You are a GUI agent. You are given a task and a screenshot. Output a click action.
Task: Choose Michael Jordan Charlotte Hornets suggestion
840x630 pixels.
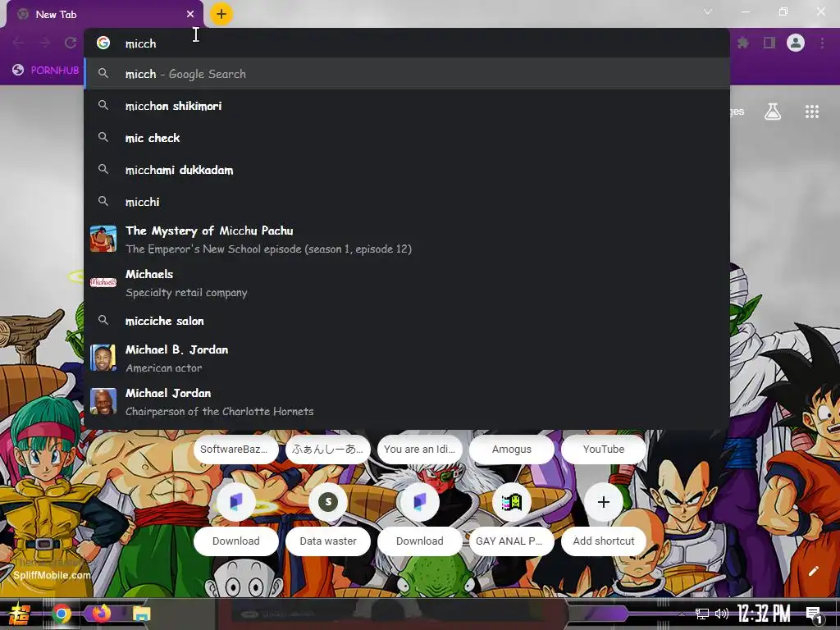point(407,402)
